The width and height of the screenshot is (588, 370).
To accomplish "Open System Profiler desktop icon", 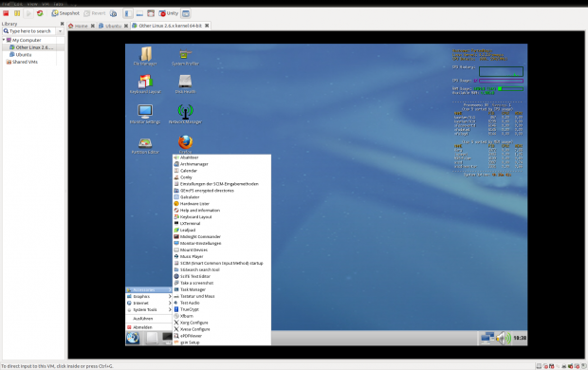I will [185, 57].
